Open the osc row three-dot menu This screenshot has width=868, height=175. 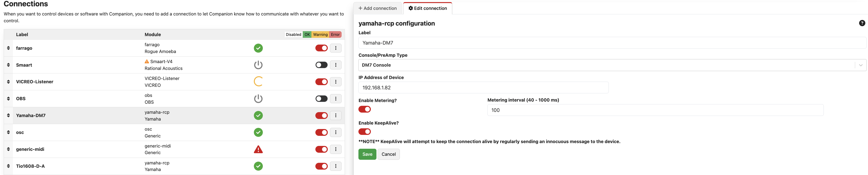335,132
